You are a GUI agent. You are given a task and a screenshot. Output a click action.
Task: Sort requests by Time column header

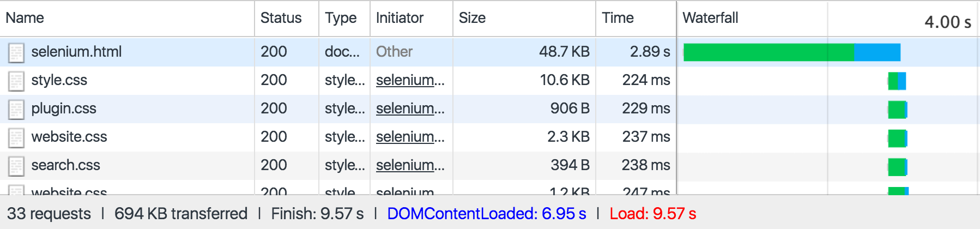point(618,18)
